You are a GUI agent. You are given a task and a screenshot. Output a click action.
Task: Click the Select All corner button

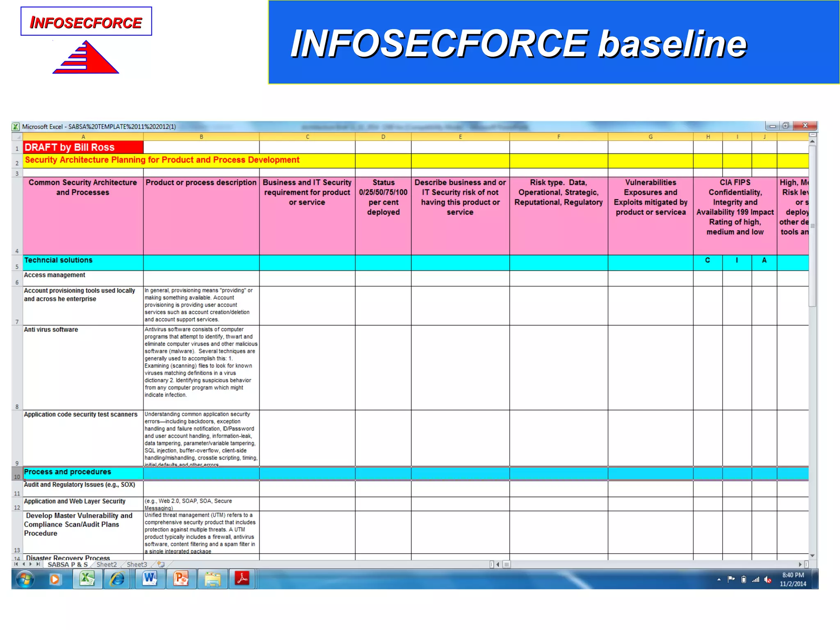pos(17,137)
